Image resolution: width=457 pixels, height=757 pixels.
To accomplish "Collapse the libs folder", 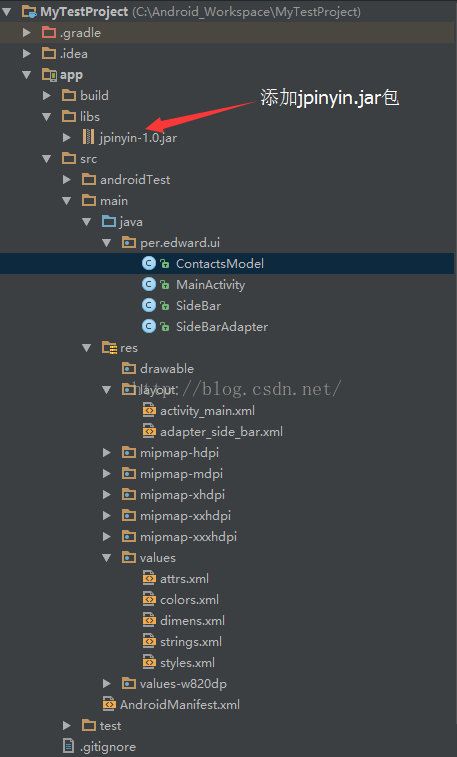I will pos(47,117).
